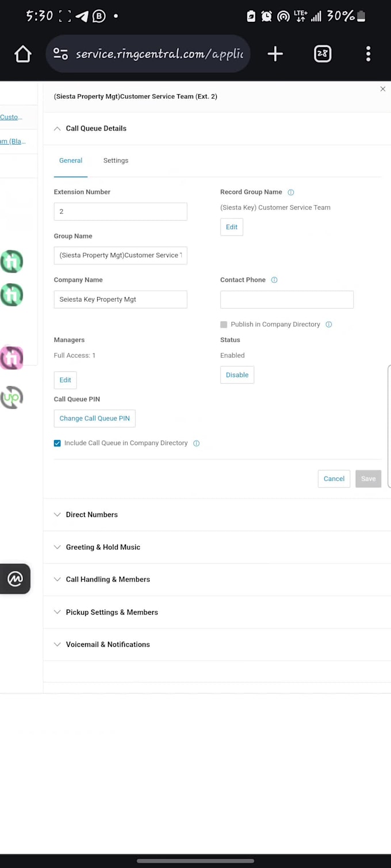Click the 'Enabled' status text
Screen dimensions: 391x868
click(232, 356)
